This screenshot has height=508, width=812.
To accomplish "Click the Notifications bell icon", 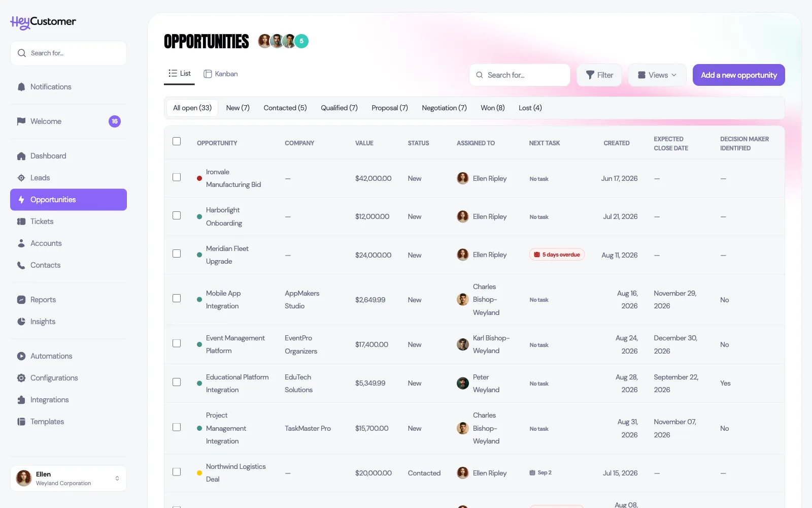I will coord(21,87).
